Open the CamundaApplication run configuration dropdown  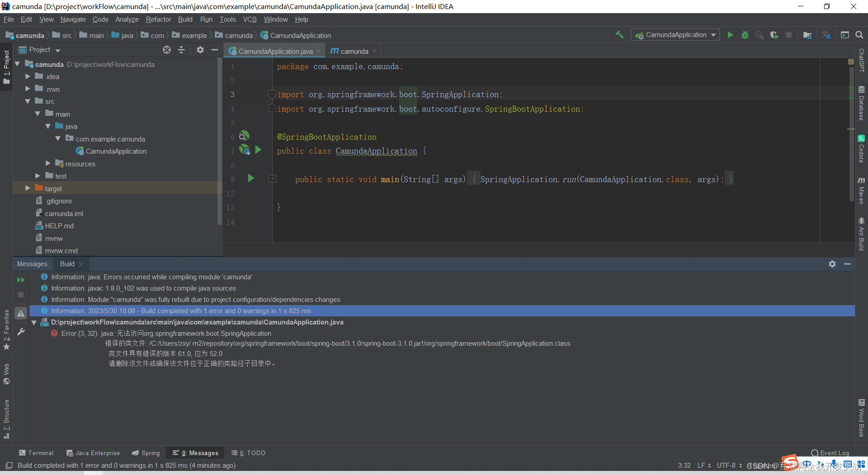tap(675, 35)
